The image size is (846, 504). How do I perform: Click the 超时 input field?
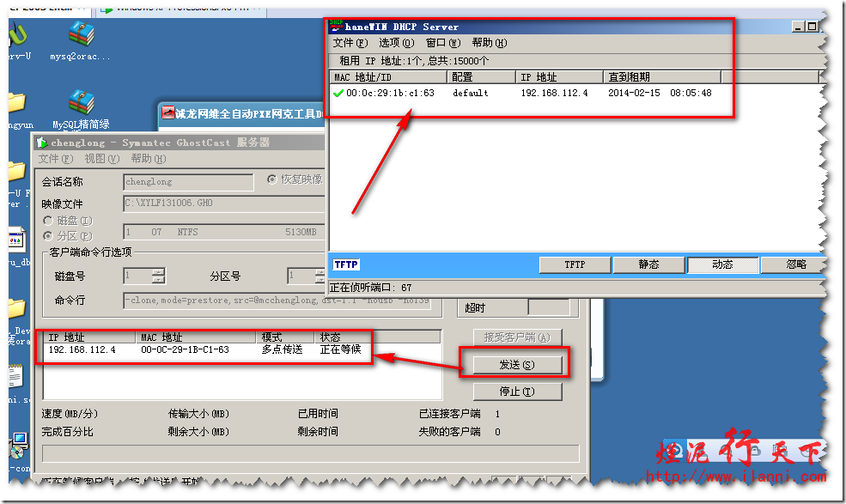[548, 307]
